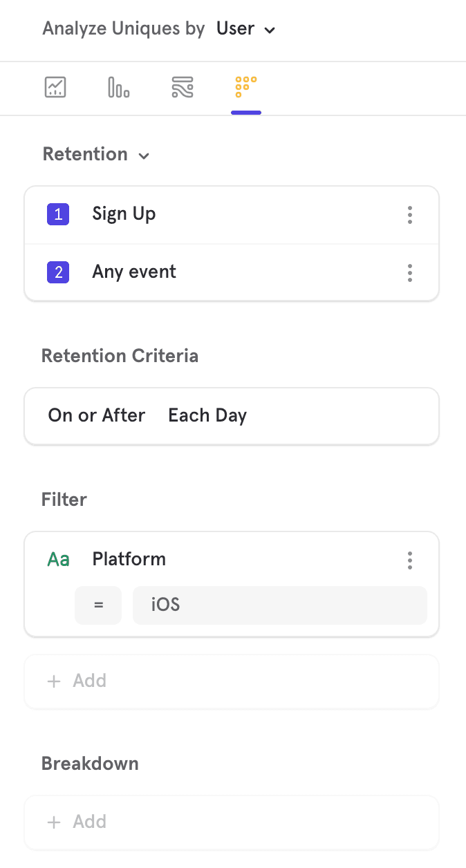Open Platform filter options menu

410,560
